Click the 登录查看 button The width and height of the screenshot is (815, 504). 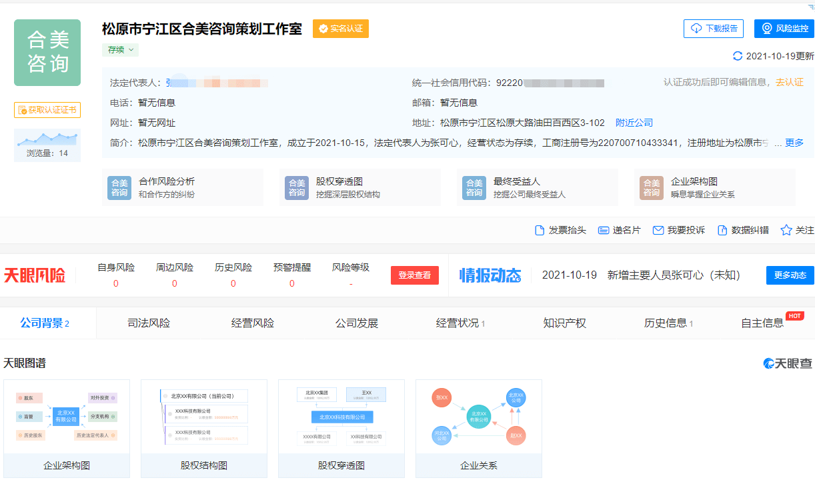click(x=414, y=275)
